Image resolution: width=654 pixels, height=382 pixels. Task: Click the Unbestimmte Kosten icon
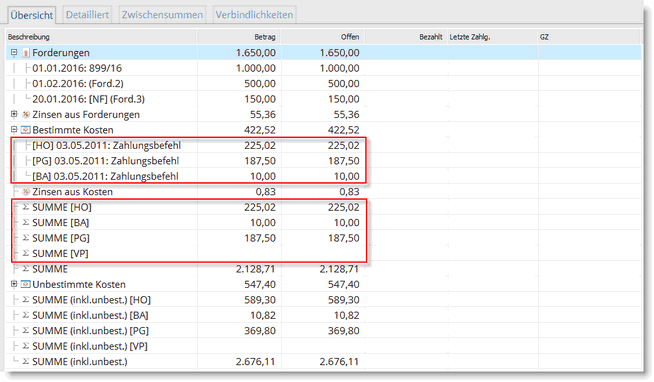[26, 284]
